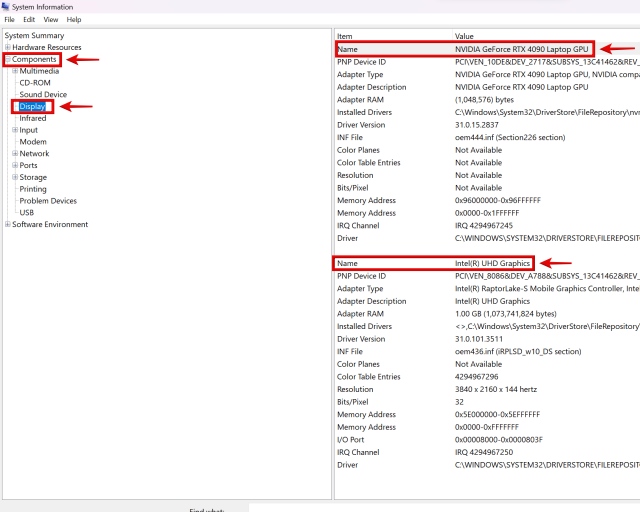The image size is (640, 512).
Task: Click Memory Address 0x96000000-0x96FFFFFF
Action: click(x=498, y=200)
